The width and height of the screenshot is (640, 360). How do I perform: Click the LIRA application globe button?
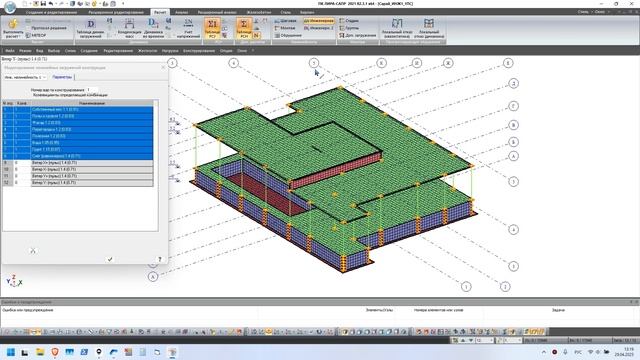pos(10,7)
